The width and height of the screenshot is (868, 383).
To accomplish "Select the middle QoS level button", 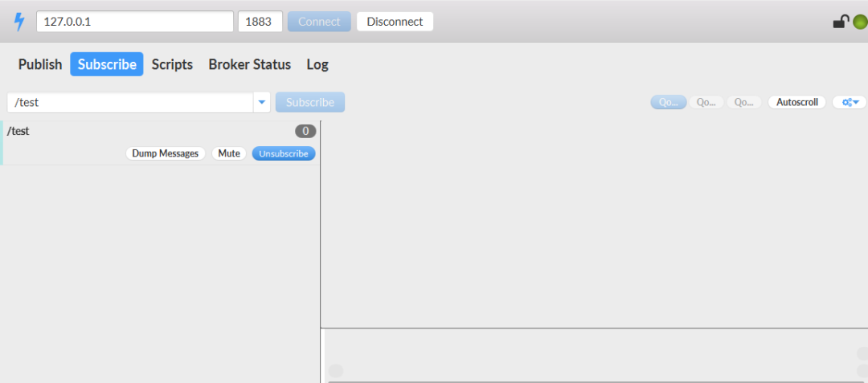I will click(x=706, y=102).
